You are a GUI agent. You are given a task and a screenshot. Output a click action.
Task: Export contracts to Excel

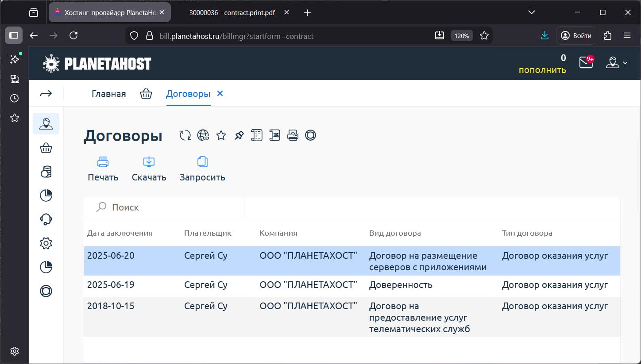click(x=275, y=135)
